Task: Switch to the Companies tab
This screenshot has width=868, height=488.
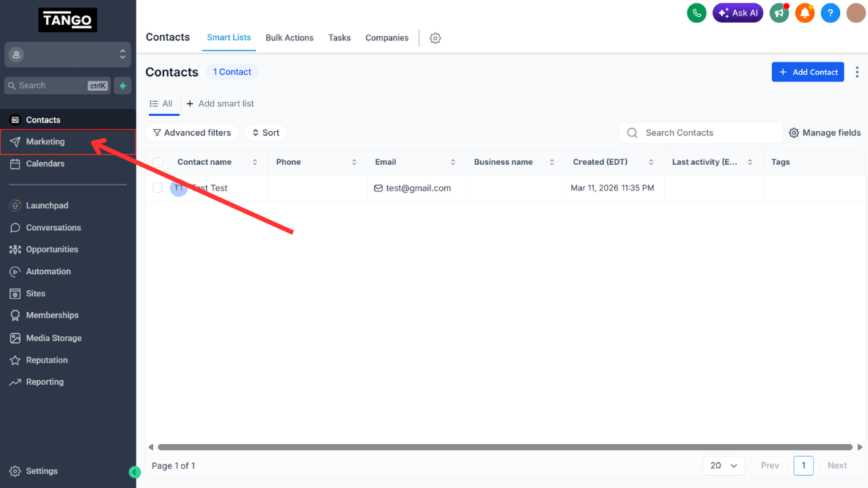Action: 387,37
